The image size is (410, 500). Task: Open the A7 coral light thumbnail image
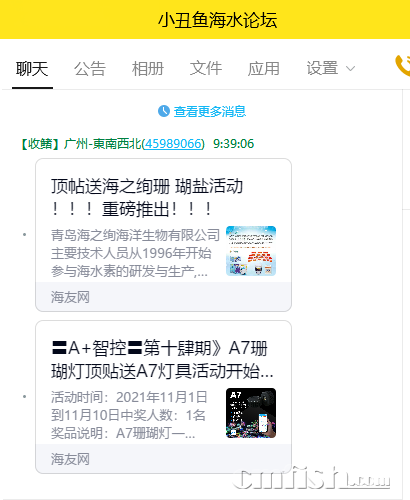[251, 413]
